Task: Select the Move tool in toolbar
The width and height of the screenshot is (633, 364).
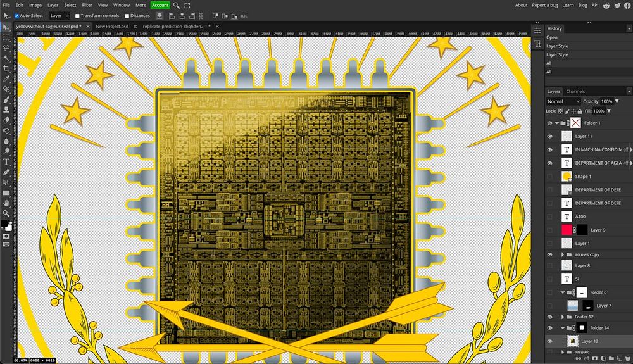Action: [6, 27]
